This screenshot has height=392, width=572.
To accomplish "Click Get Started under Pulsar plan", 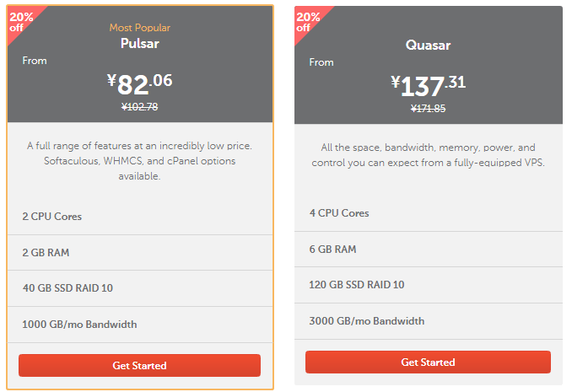I will [139, 365].
